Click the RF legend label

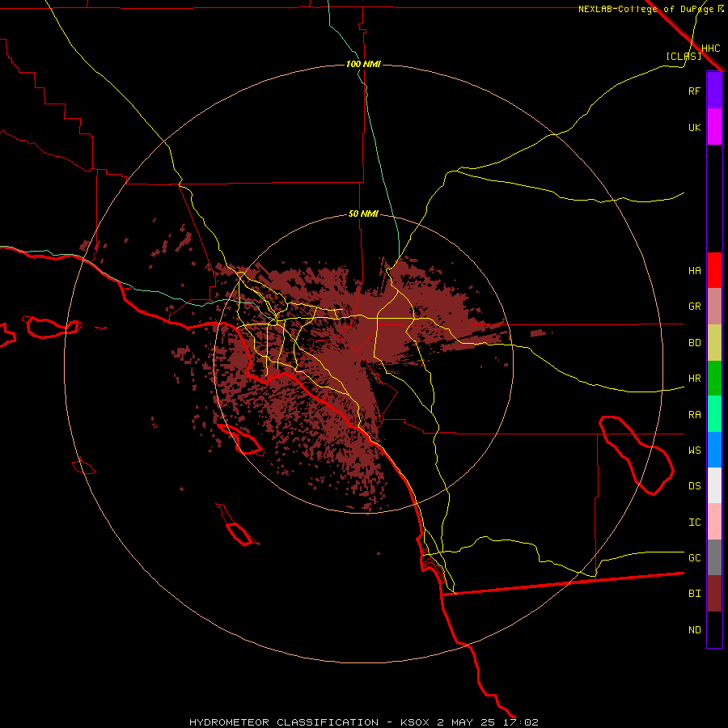695,91
